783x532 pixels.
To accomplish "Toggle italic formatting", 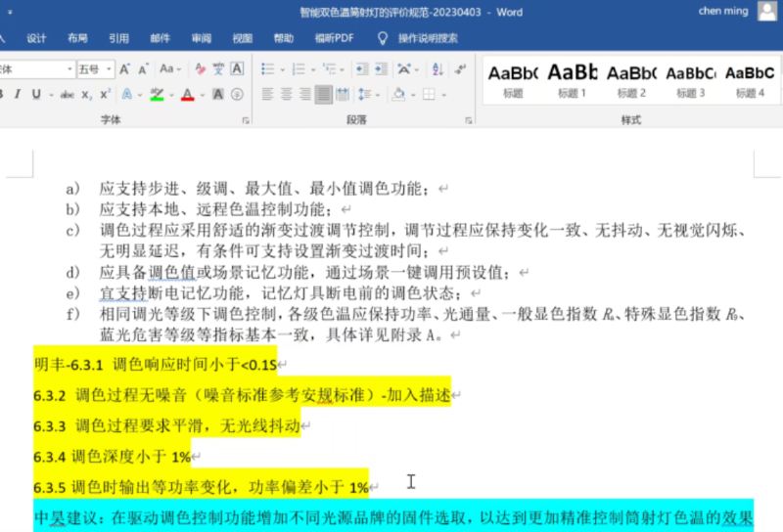I will pyautogui.click(x=16, y=95).
